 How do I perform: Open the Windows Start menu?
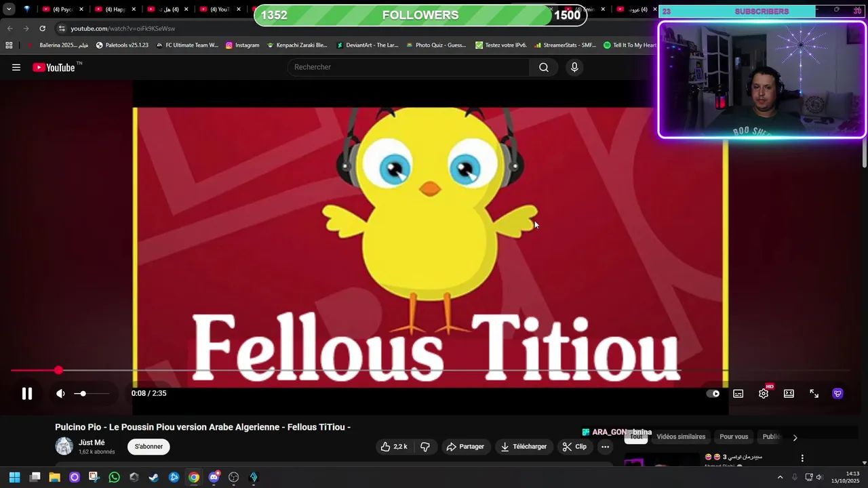[14, 477]
